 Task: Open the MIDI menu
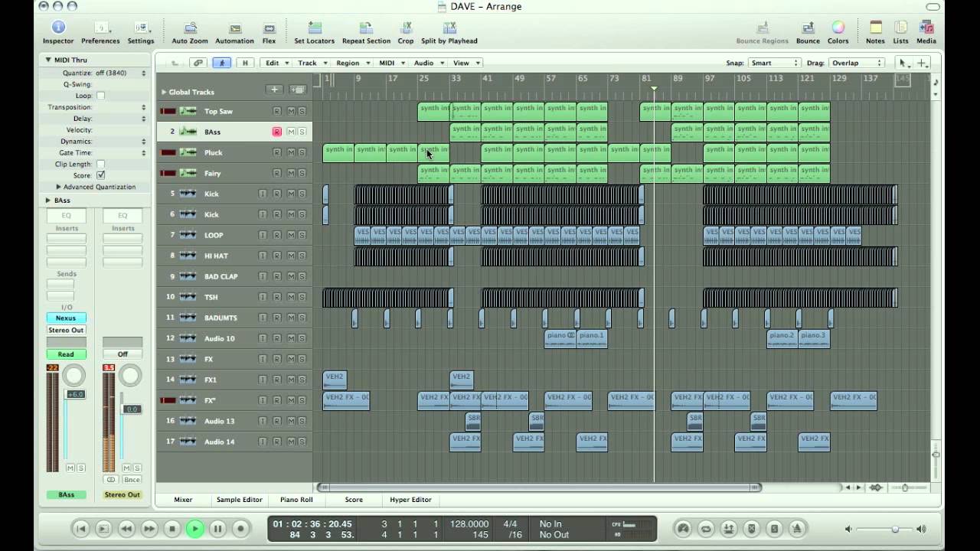[392, 63]
